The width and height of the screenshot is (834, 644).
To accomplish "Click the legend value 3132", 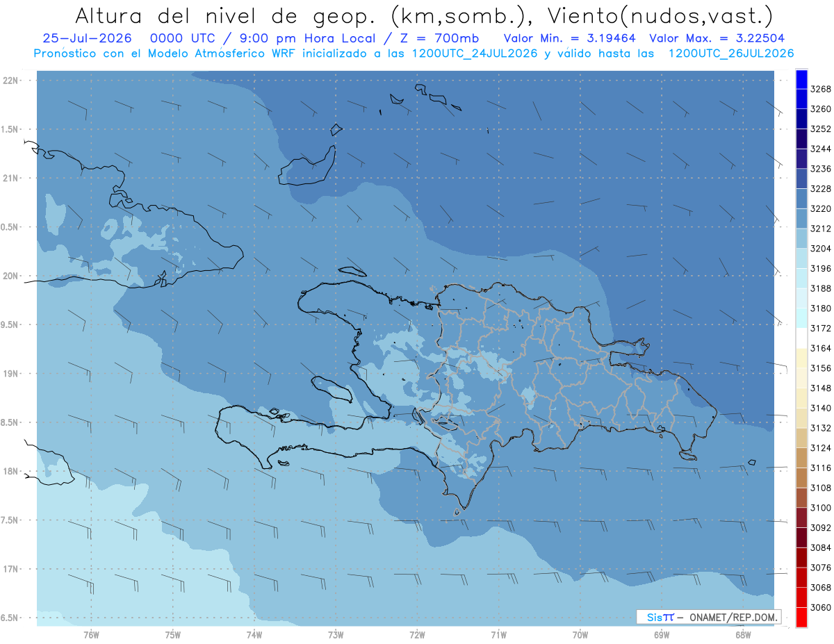I will click(x=821, y=428).
